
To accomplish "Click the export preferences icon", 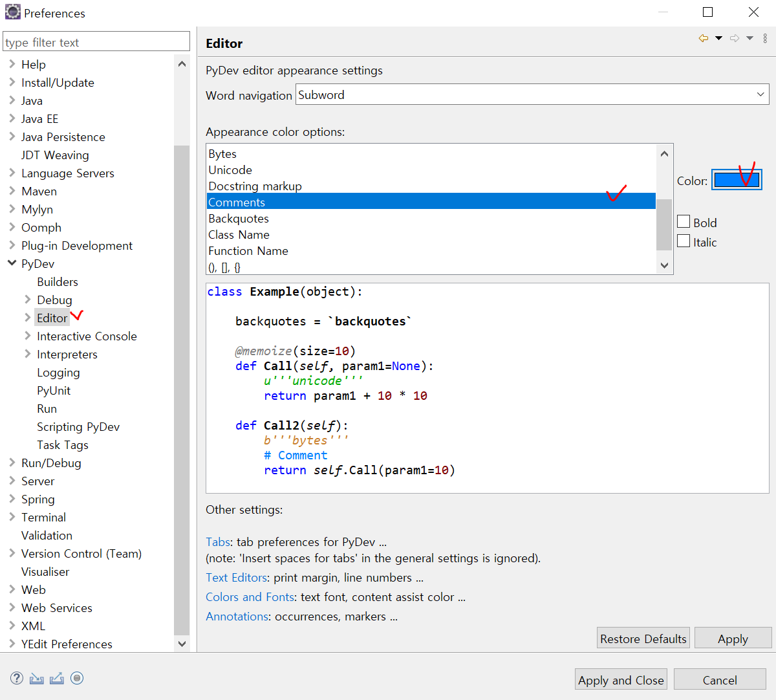I will [x=57, y=678].
